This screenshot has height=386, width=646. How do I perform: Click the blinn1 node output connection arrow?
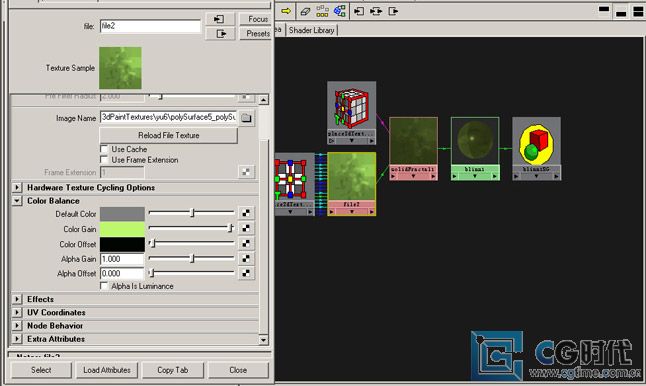point(495,176)
